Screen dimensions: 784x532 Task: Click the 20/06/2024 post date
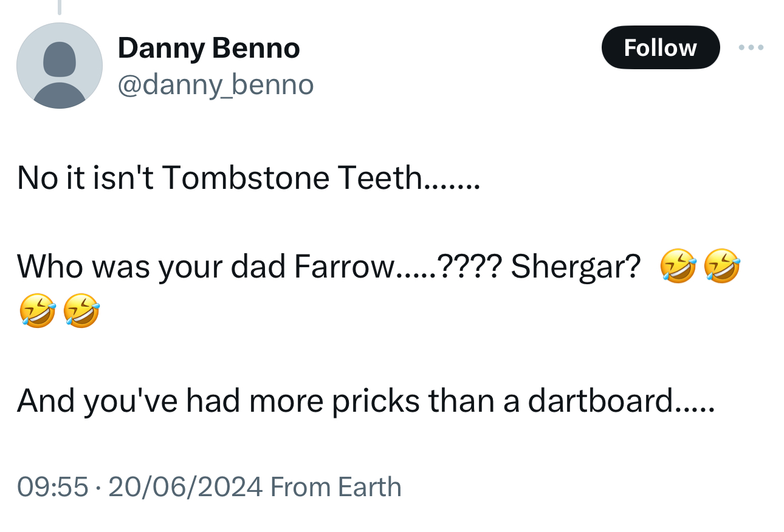(x=185, y=487)
